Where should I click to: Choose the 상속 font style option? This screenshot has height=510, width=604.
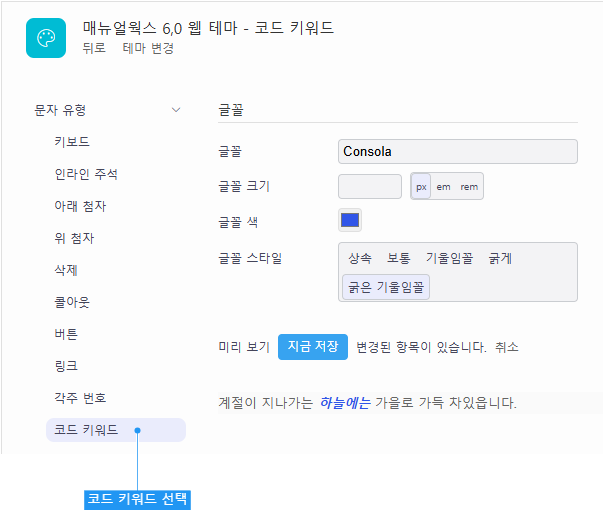[x=360, y=258]
